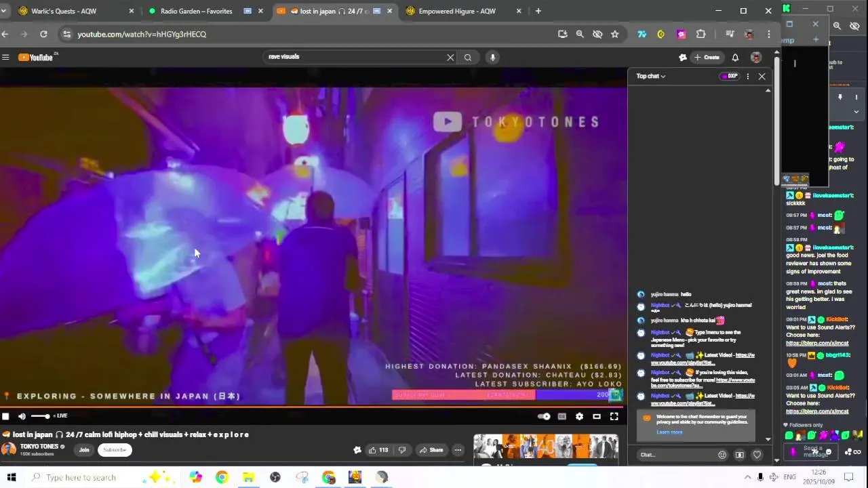
Task: Clear the 'rave visuals' search text
Action: pos(450,58)
